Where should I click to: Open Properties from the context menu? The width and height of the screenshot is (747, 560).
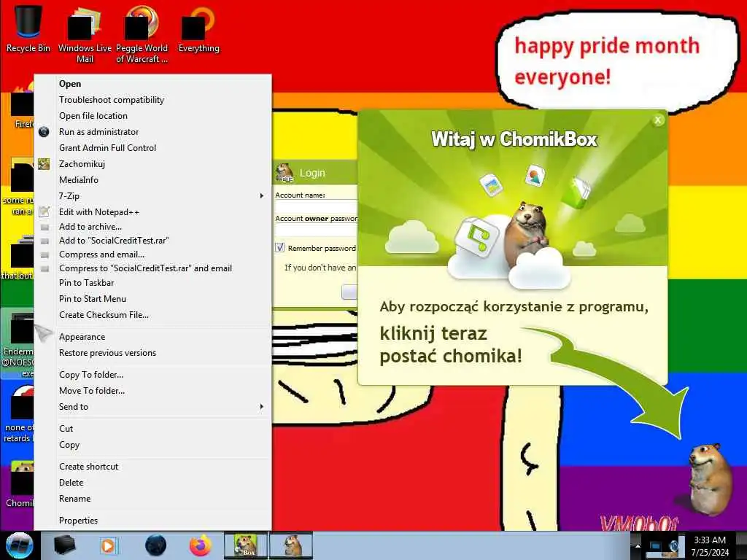tap(152, 521)
